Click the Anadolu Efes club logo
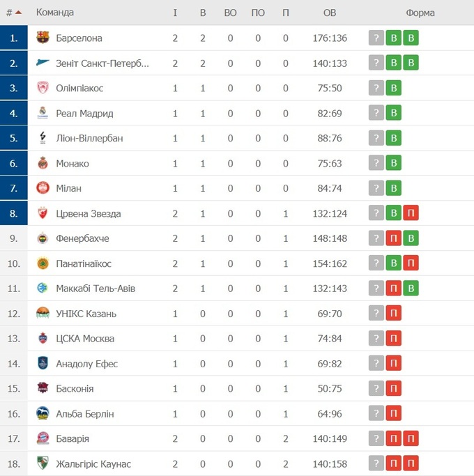Viewport: 474px width, 476px height. [43, 364]
